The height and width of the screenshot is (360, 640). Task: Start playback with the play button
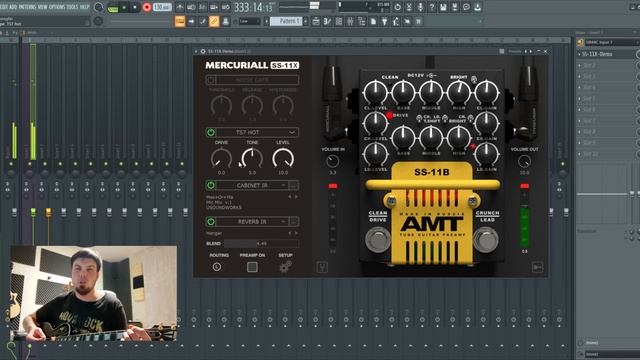coord(124,7)
